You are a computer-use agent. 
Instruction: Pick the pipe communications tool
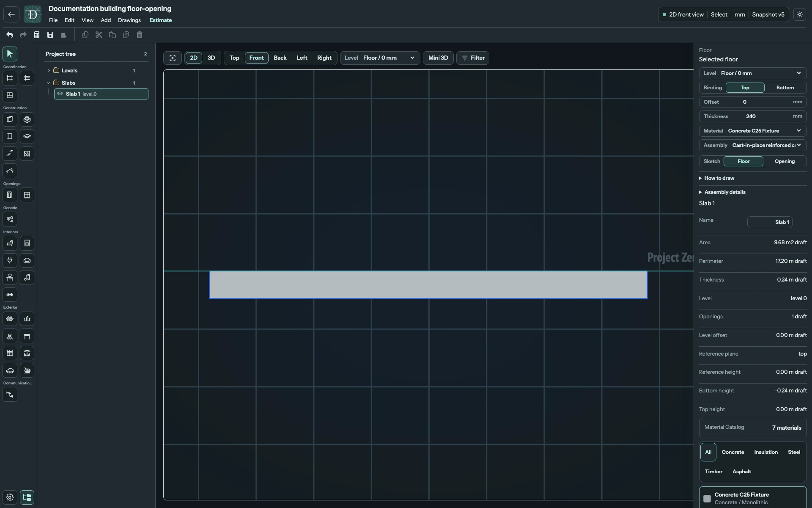pyautogui.click(x=10, y=395)
